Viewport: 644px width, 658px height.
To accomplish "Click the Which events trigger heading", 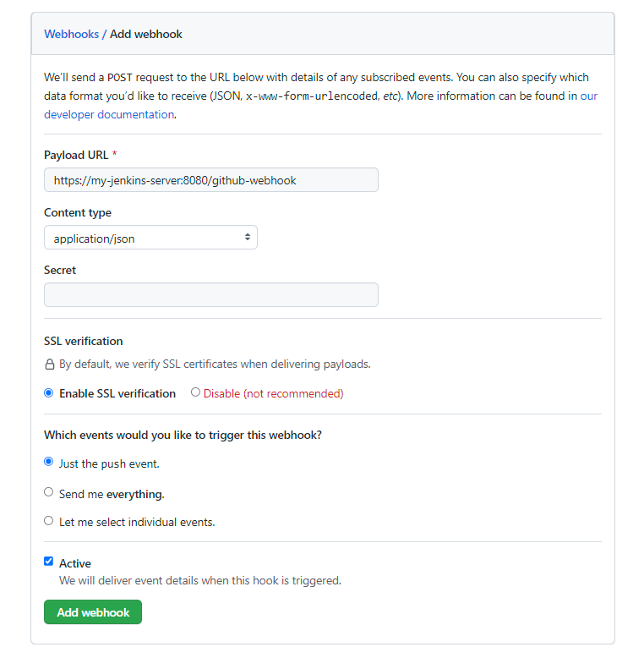I will coord(183,436).
